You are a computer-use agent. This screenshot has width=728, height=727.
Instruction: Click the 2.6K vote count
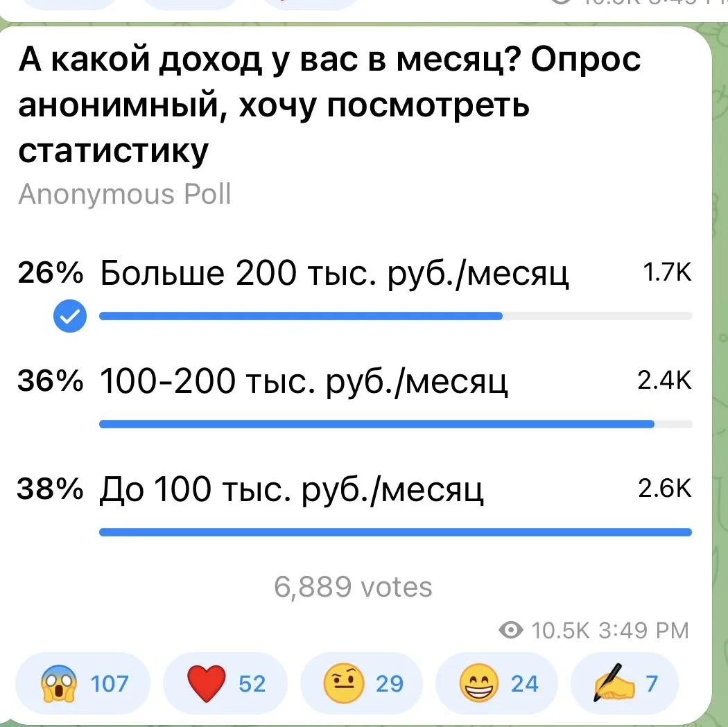point(665,488)
